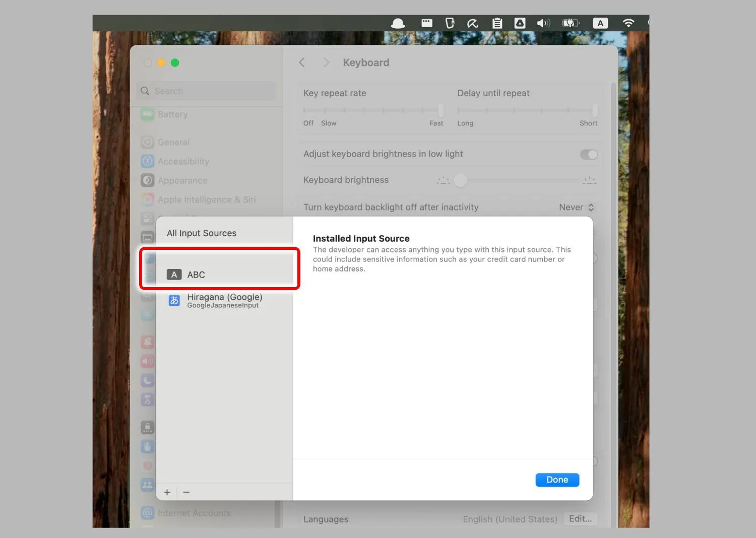Open the clipboard icon in menu bar
Image resolution: width=756 pixels, height=538 pixels.
coord(497,23)
